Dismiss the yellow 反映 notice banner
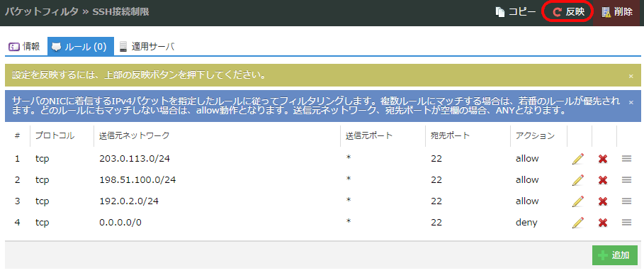The image size is (644, 273). click(x=631, y=76)
